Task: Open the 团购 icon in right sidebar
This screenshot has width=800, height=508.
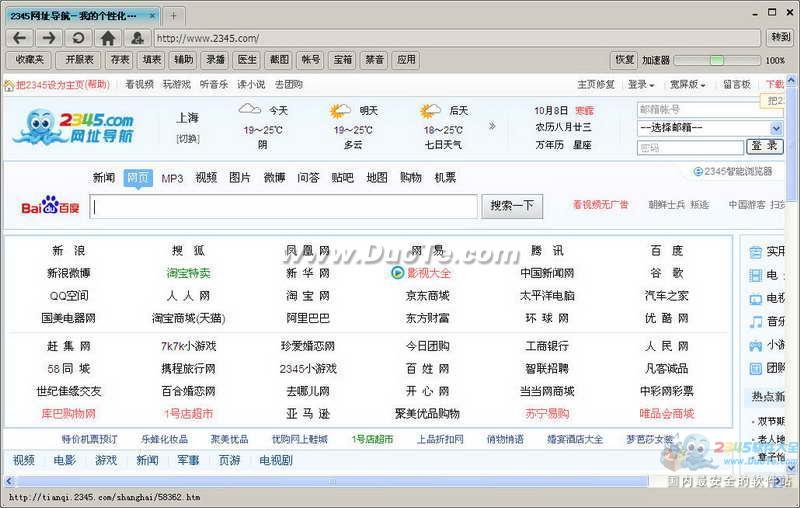Action: click(x=756, y=368)
